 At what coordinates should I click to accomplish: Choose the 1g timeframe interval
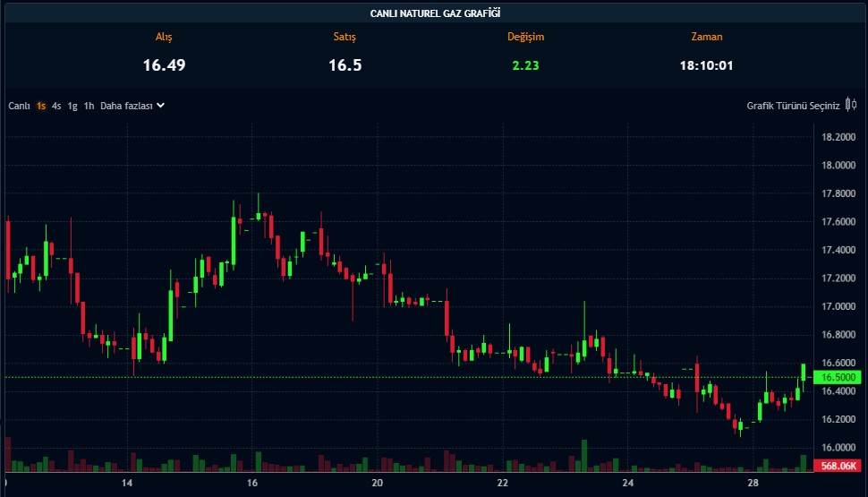pos(72,106)
